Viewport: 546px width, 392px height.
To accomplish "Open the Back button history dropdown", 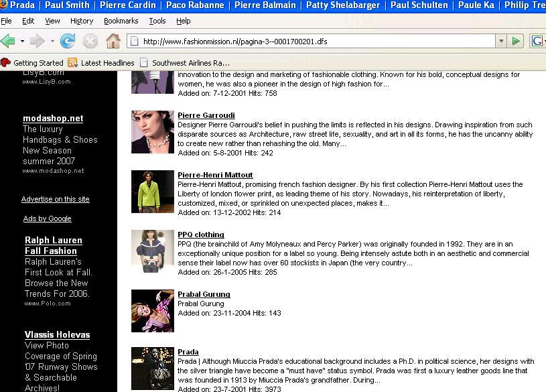I will 22,42.
